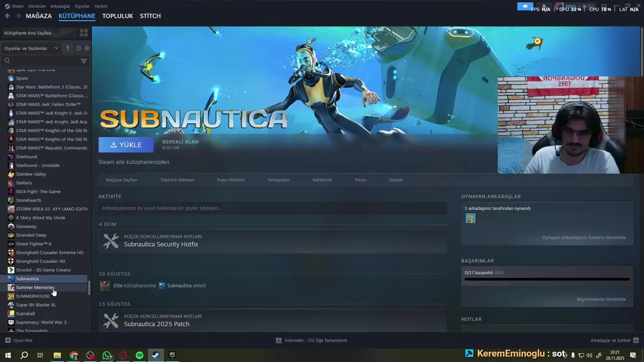
Task: Open the Mağaza Sayfası link
Action: [121, 179]
